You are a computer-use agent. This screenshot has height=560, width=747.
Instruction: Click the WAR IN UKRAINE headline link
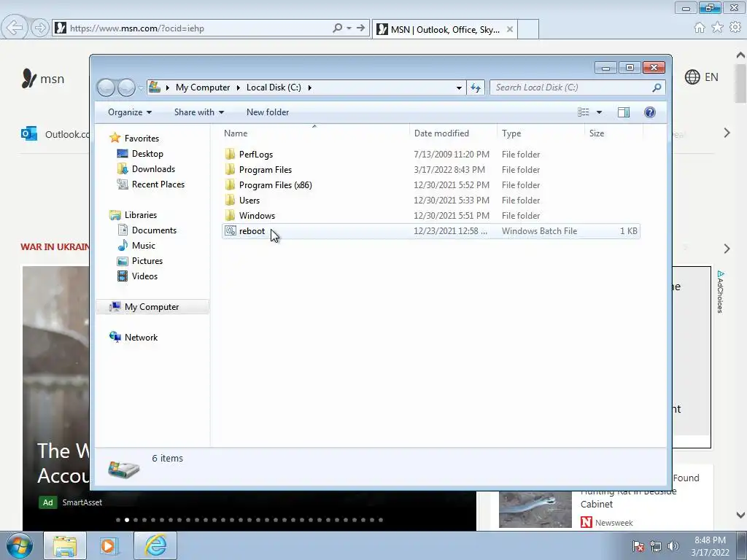point(55,246)
